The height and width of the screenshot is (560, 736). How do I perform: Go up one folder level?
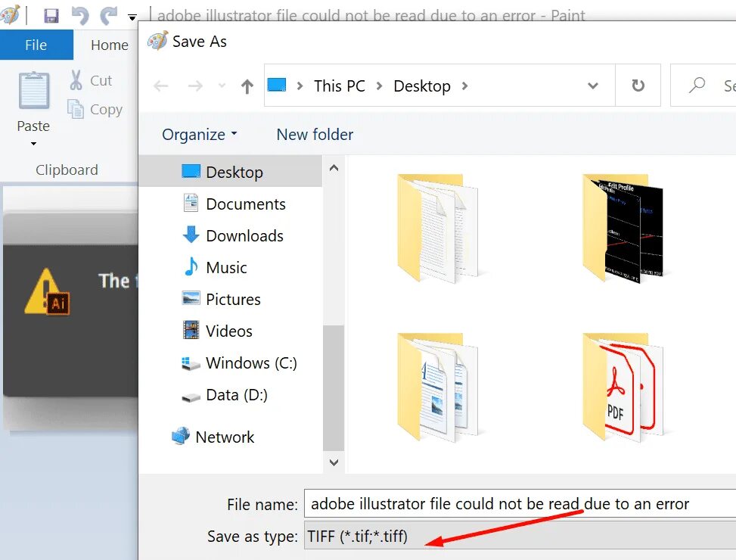pos(247,86)
